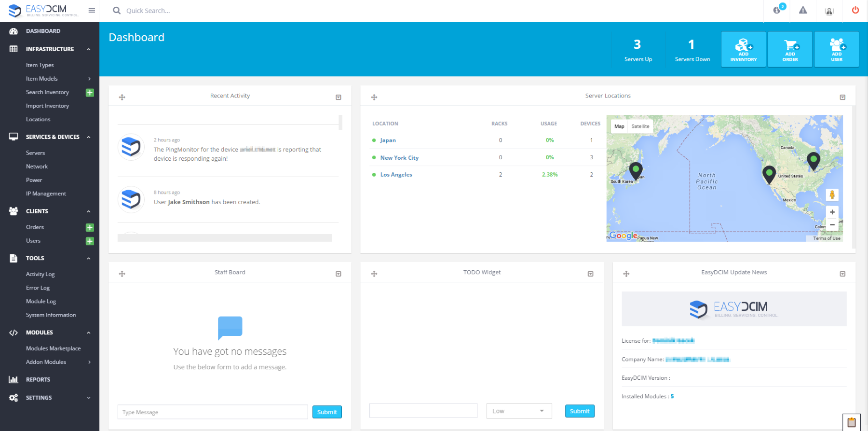The image size is (868, 431).
Task: Grab the move handle of Server Locations widget
Action: click(x=374, y=97)
